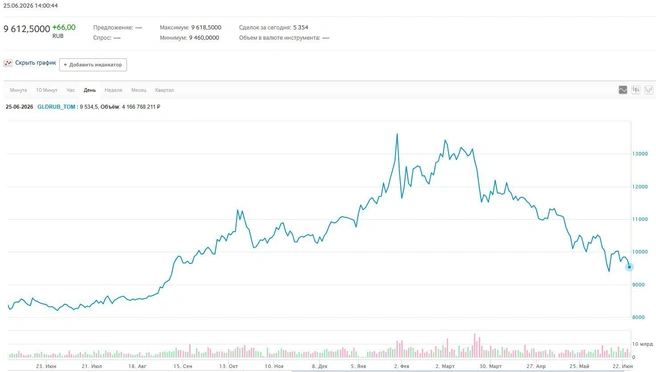Click the RUB currency label
This screenshot has height=372, width=656.
pos(58,36)
